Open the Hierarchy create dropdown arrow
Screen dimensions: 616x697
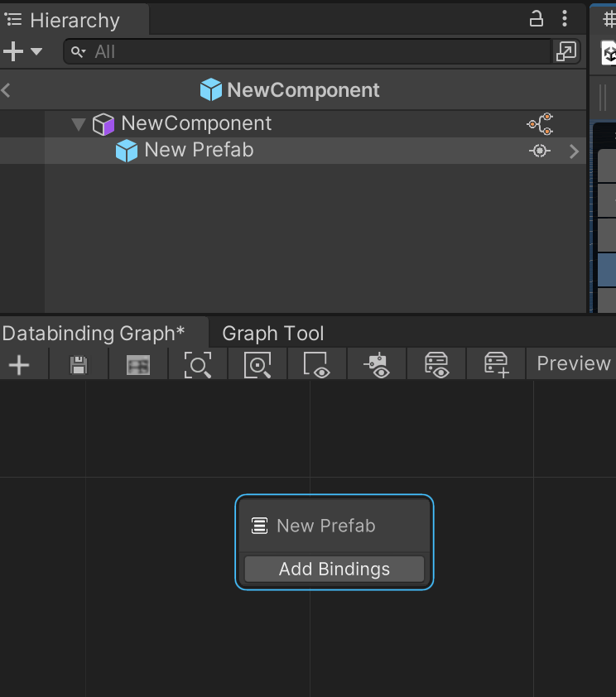click(36, 51)
